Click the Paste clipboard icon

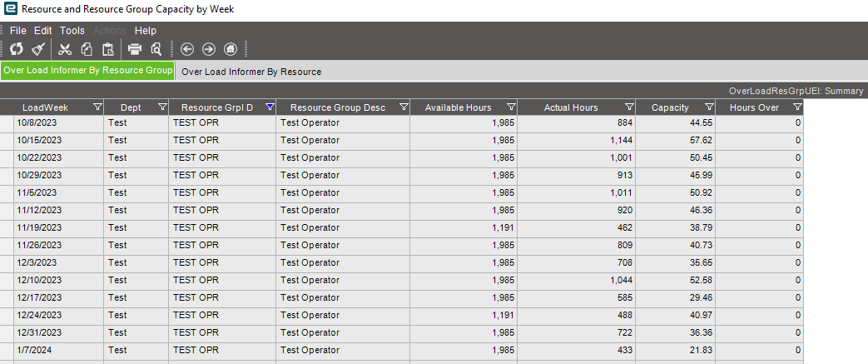(107, 48)
